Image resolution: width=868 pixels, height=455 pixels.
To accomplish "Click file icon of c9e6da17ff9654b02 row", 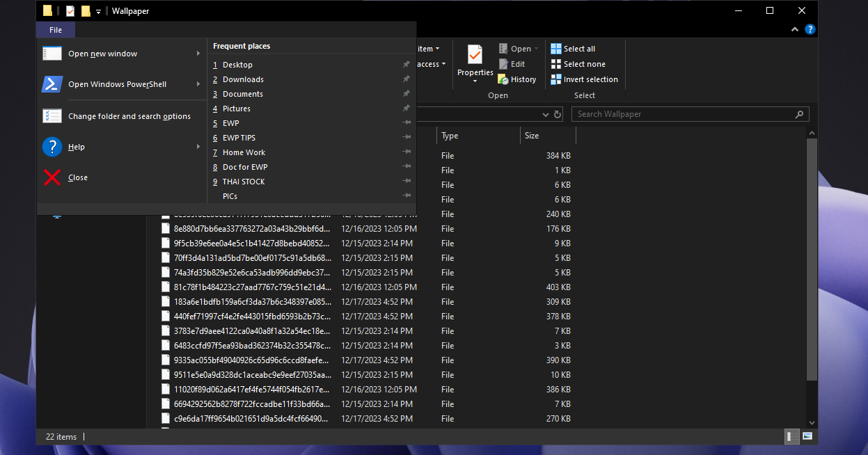I will (166, 418).
